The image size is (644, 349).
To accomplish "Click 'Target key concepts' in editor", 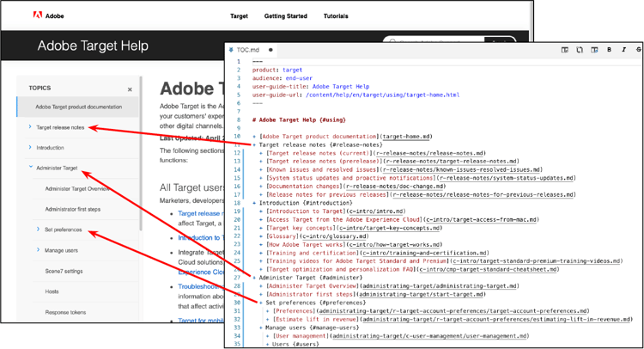I will [x=301, y=228].
